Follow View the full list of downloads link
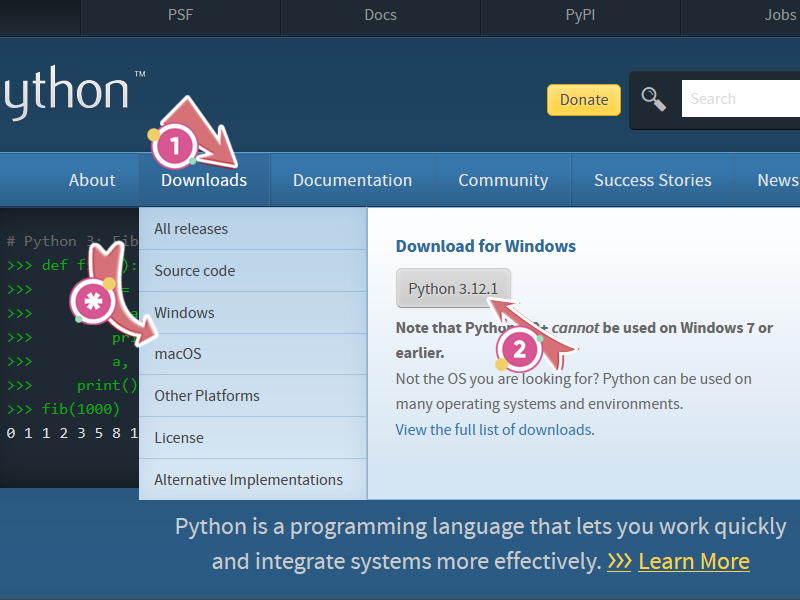Screen dimensions: 800x600 pos(493,430)
